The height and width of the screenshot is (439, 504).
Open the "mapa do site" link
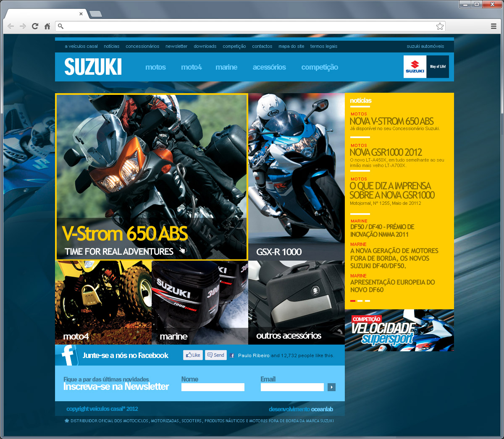[x=291, y=46]
